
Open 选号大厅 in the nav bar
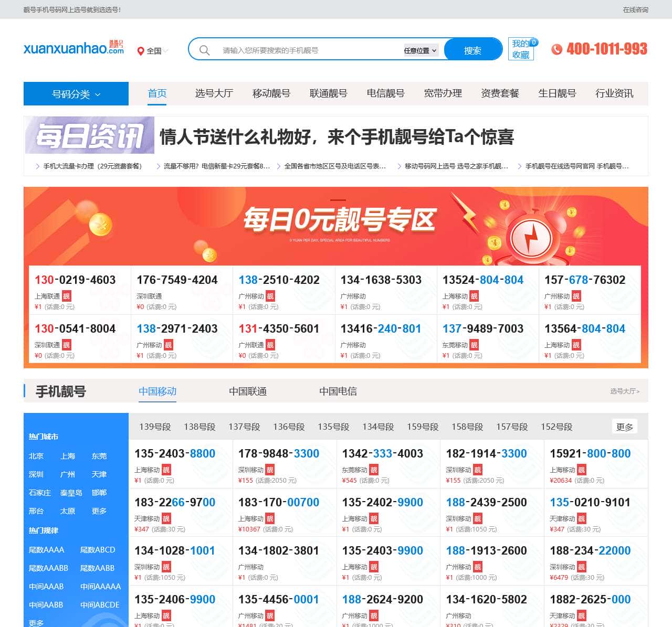coord(214,93)
